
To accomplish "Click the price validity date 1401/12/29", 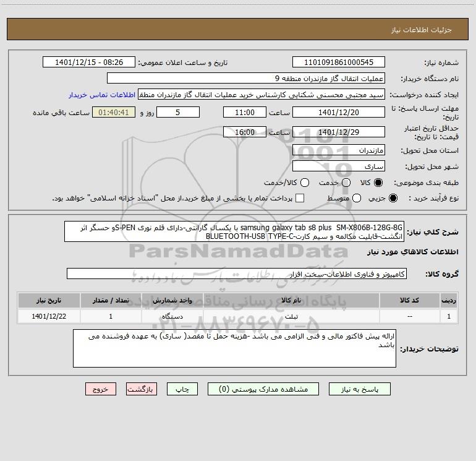I will (339, 132).
